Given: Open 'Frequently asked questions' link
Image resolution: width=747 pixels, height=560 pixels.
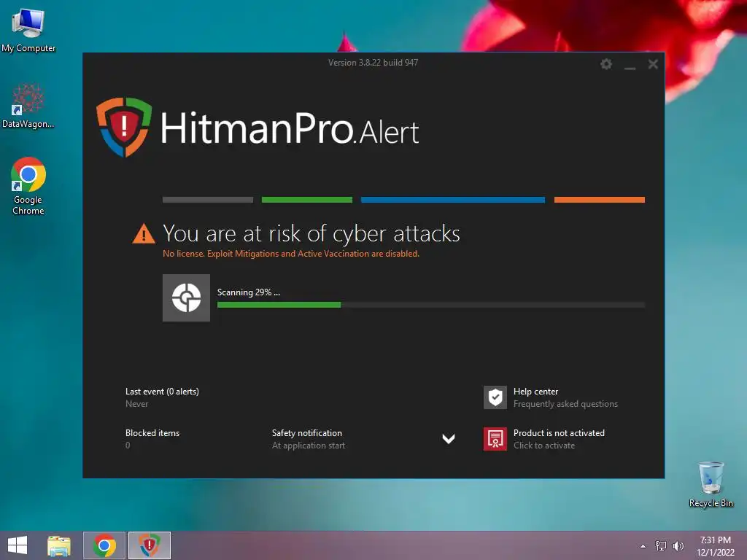Looking at the screenshot, I should click(x=565, y=404).
